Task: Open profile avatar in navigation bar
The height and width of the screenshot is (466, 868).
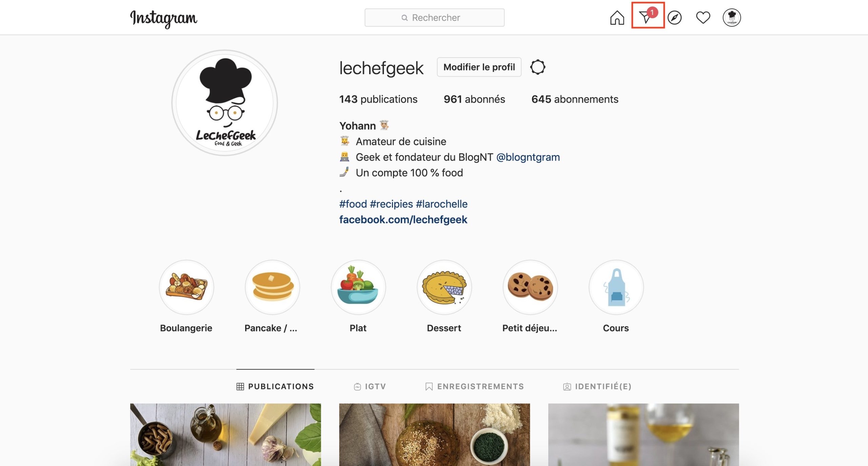Action: click(732, 18)
